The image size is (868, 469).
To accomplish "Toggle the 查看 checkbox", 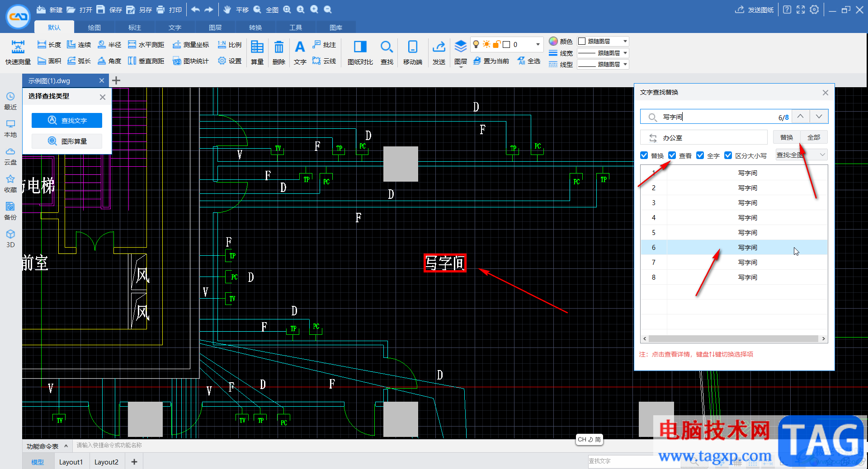I will point(672,155).
